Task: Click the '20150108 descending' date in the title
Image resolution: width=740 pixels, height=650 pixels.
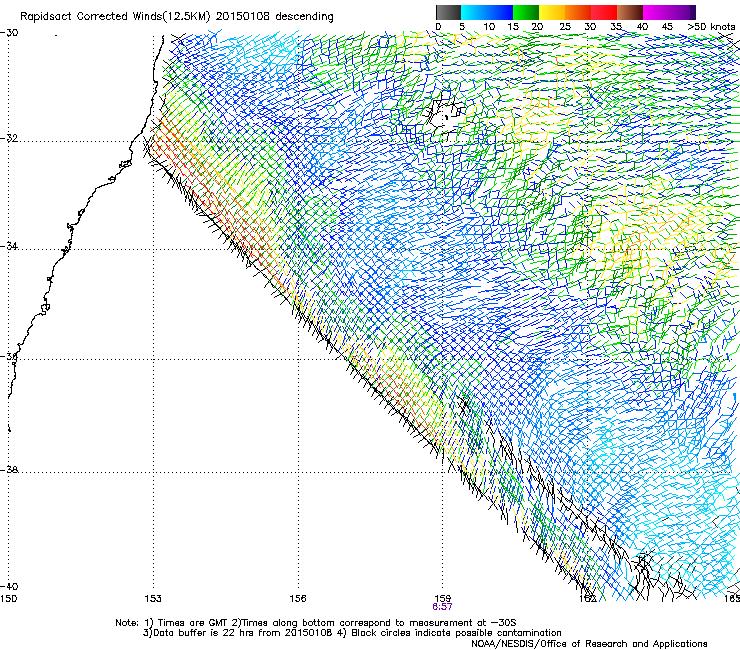Action: coord(275,17)
